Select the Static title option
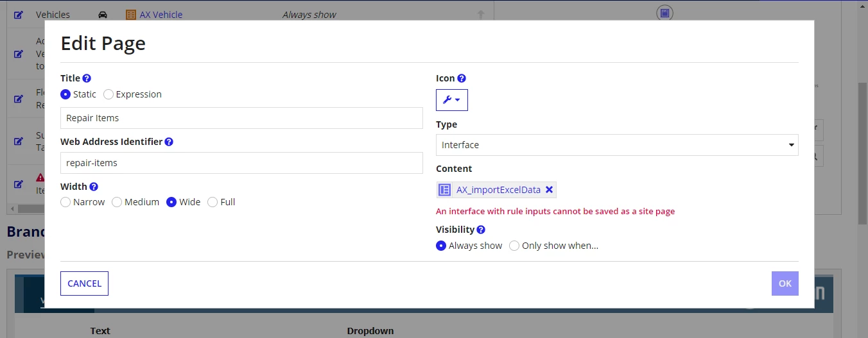Viewport: 868px width, 338px height. click(x=65, y=94)
